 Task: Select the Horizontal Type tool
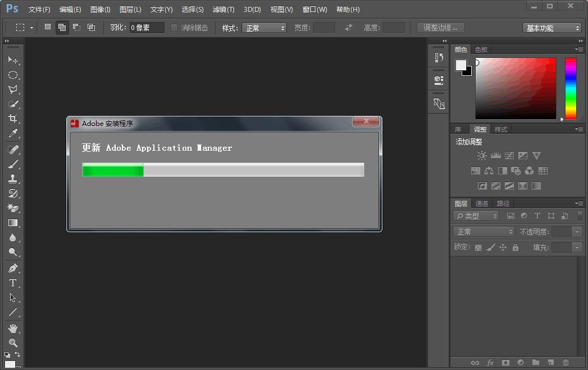point(13,283)
